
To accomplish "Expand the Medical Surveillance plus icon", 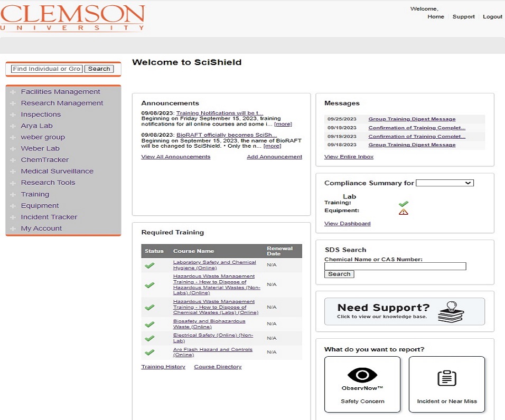I will pyautogui.click(x=13, y=171).
